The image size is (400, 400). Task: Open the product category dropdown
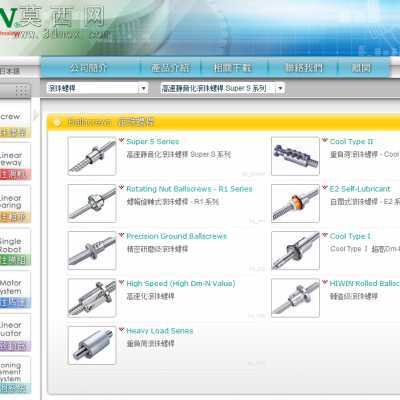tap(97, 88)
